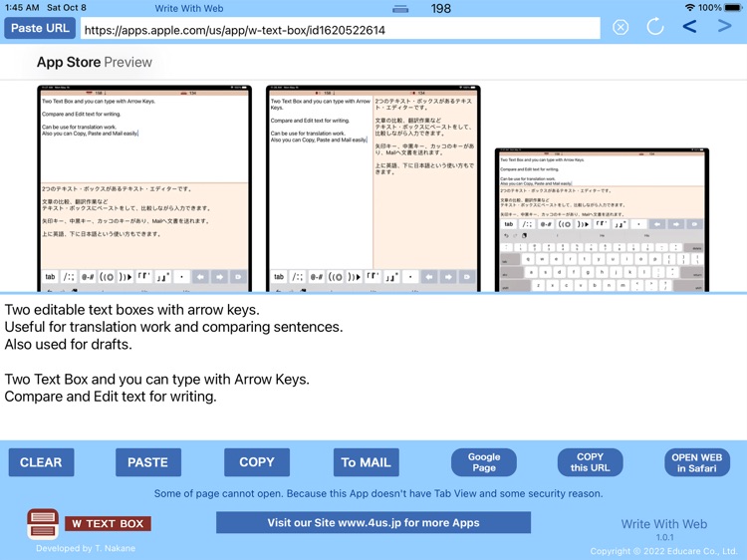Click COPY this URL button

(591, 462)
